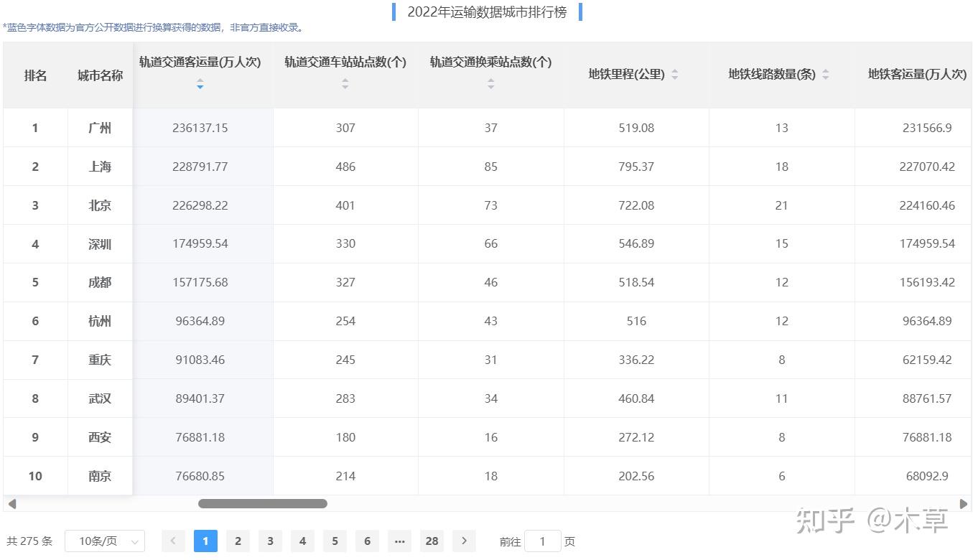Select the 上海 city name cell

click(100, 167)
